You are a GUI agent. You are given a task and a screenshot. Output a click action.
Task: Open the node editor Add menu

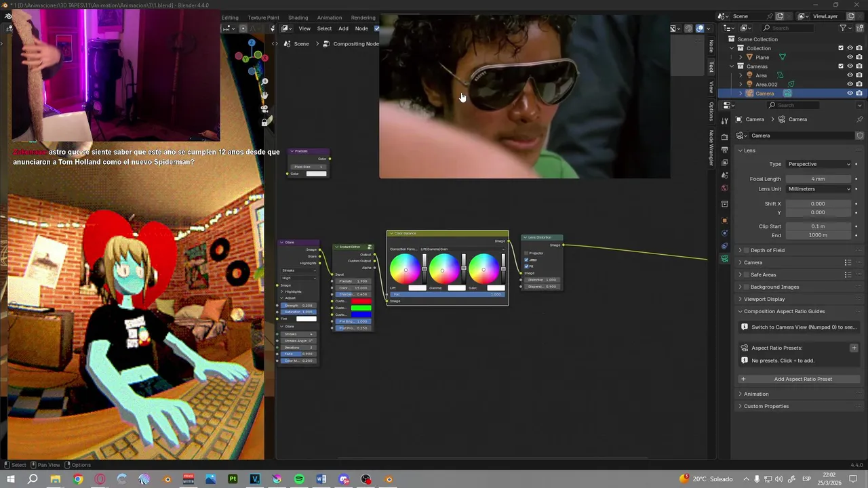pyautogui.click(x=343, y=28)
